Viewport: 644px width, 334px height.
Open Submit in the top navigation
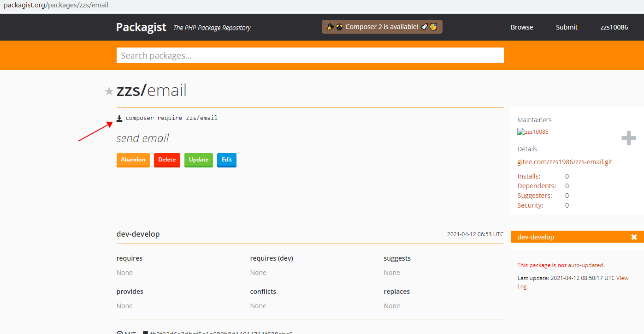coord(567,27)
